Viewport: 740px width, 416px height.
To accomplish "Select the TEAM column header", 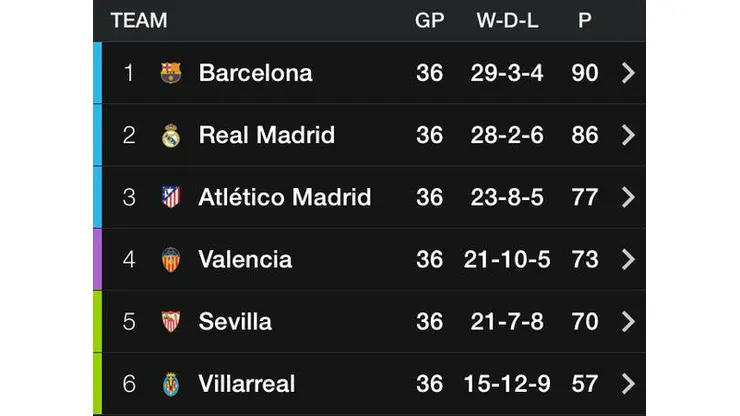I will (139, 20).
